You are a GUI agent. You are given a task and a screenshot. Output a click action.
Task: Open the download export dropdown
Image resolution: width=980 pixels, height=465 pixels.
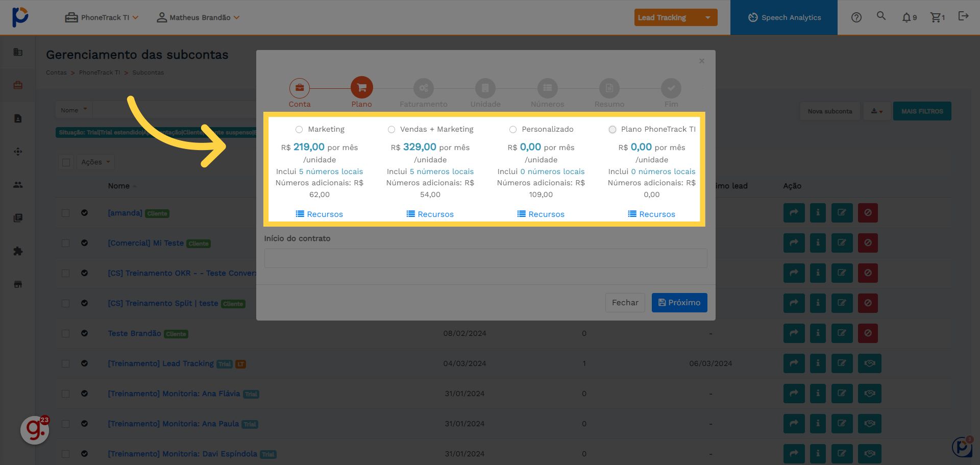click(x=877, y=111)
